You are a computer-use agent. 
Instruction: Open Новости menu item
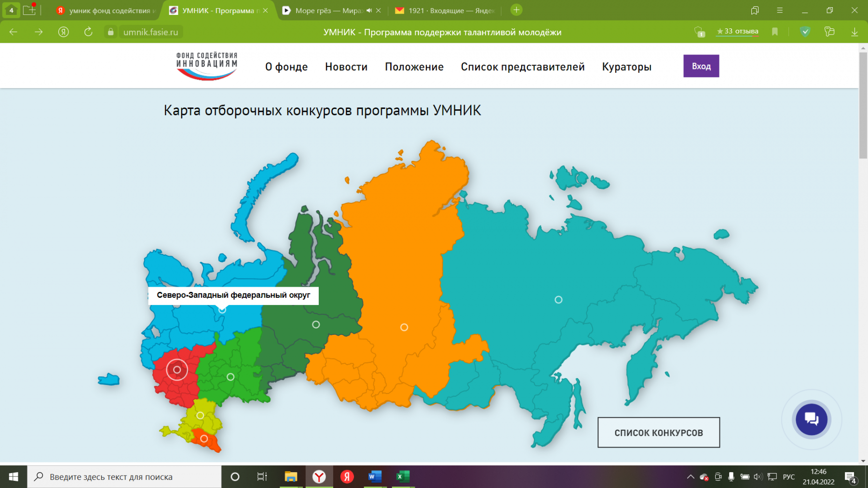point(346,66)
